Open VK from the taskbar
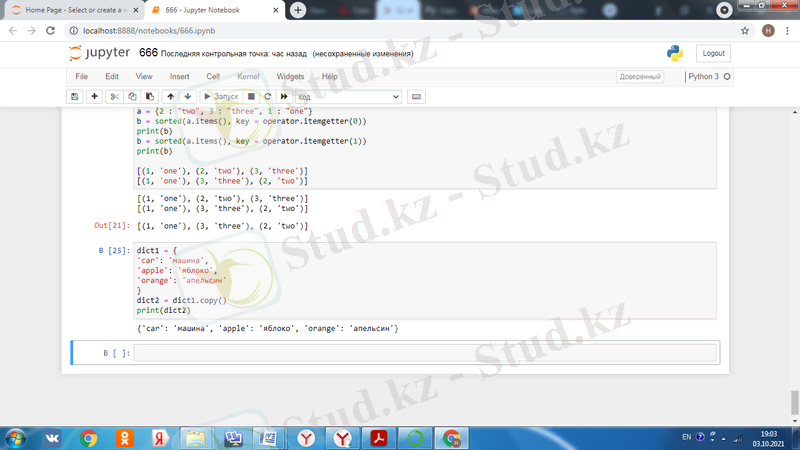The image size is (800, 450). [x=52, y=438]
